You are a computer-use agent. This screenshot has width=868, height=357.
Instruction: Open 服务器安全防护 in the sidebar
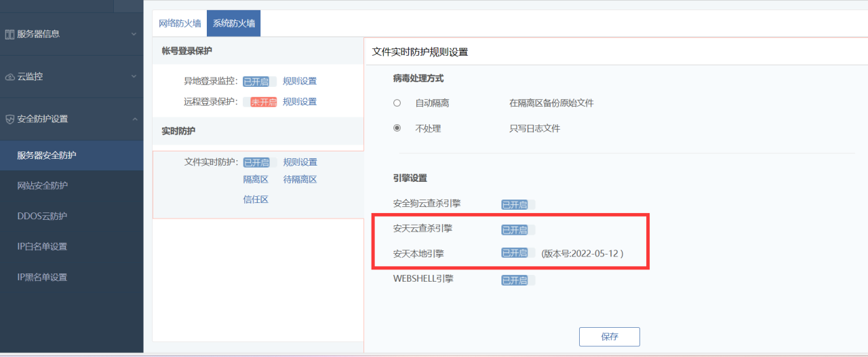coord(71,155)
